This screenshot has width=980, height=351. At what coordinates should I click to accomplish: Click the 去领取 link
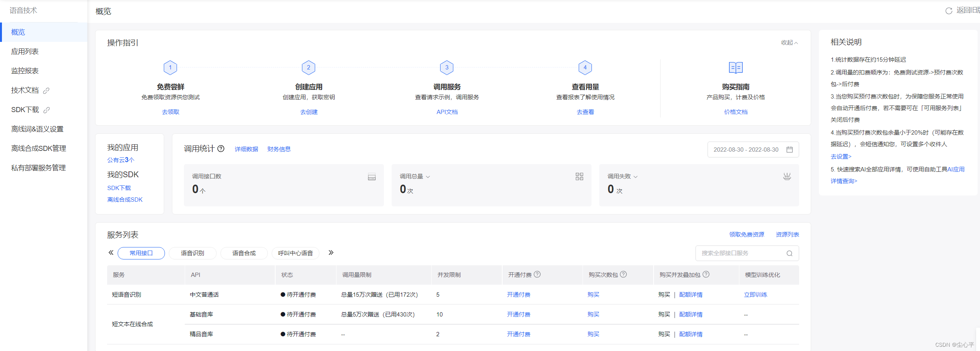point(170,112)
